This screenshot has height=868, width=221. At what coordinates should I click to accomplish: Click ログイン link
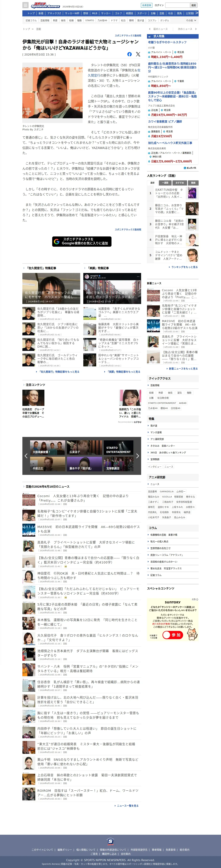(x=159, y=5)
